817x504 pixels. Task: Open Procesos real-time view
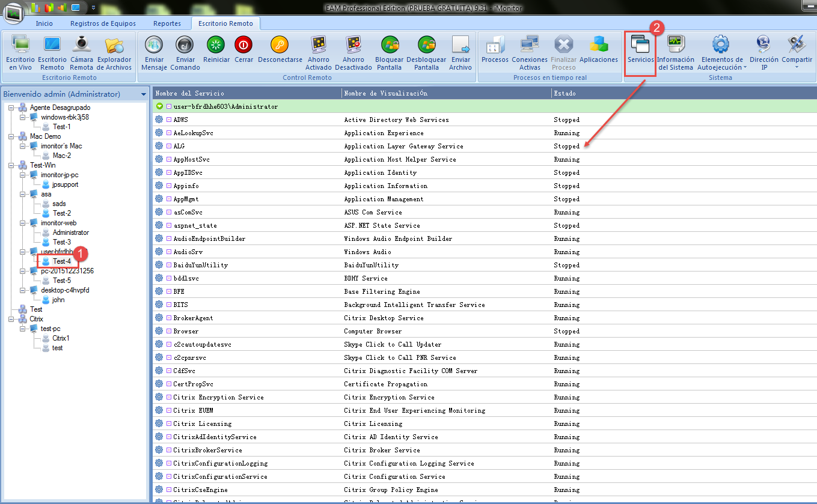[x=495, y=48]
